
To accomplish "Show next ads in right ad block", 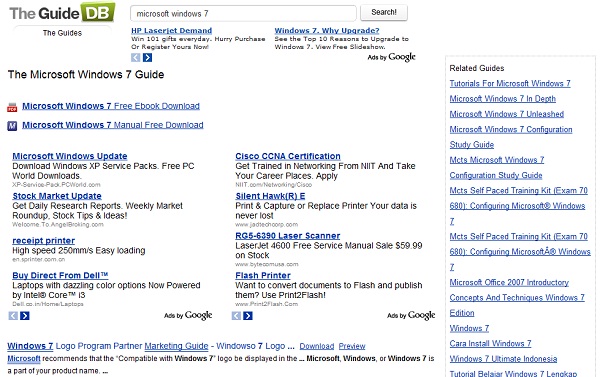I will (x=248, y=316).
